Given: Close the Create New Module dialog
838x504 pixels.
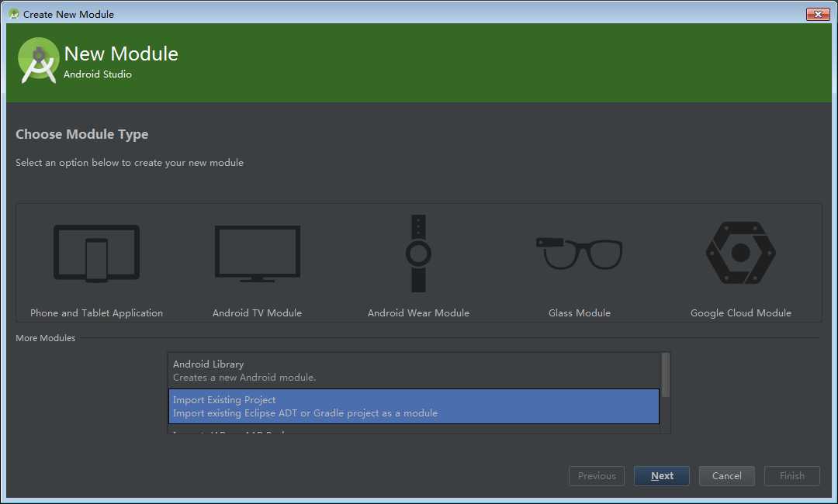Looking at the screenshot, I should 818,14.
